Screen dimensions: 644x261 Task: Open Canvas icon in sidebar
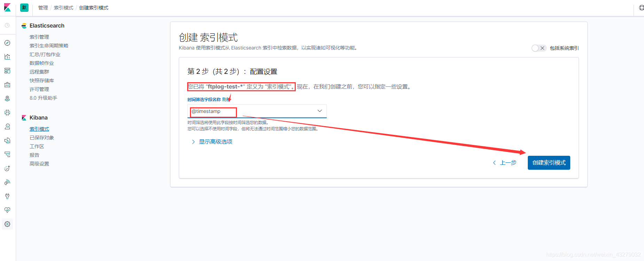coord(7,85)
